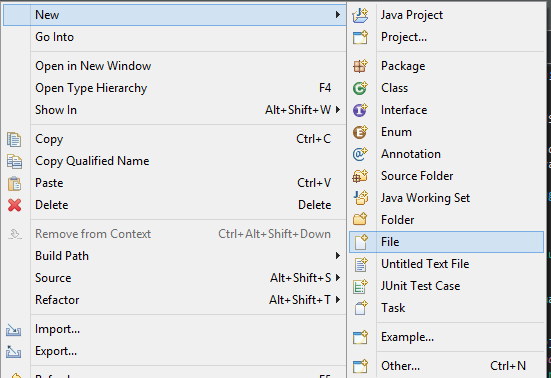551x378 pixels.
Task: Click the purple Interface icon
Action: click(x=360, y=110)
